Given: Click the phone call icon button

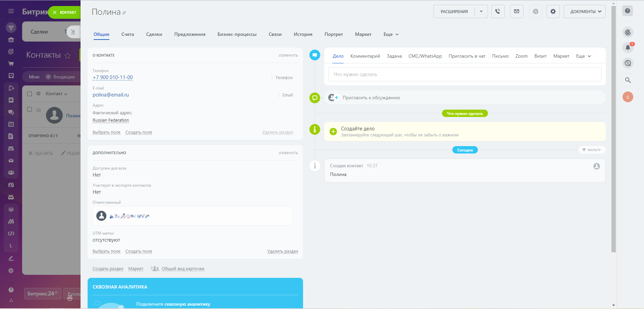Looking at the screenshot, I should coord(498,11).
